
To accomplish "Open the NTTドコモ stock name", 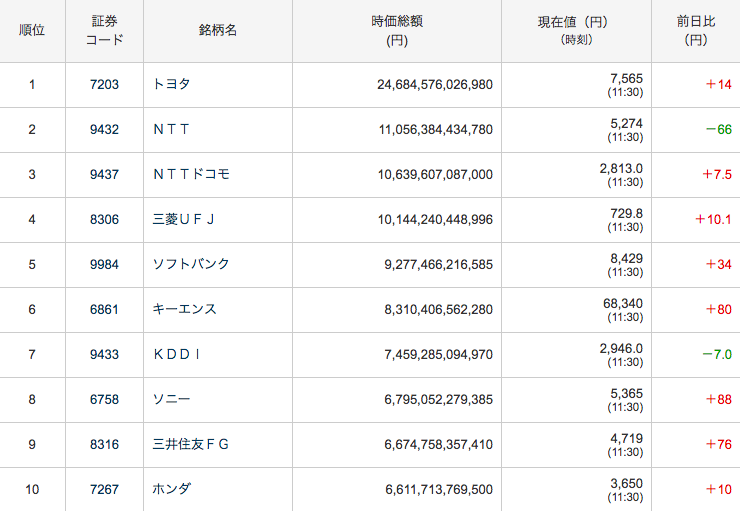I will point(191,174).
